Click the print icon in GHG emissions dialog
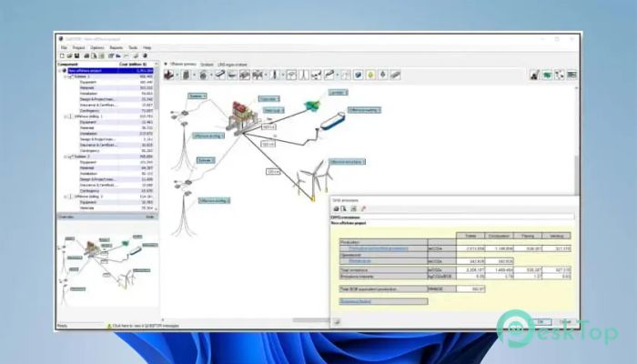This screenshot has height=364, width=637. click(x=335, y=208)
